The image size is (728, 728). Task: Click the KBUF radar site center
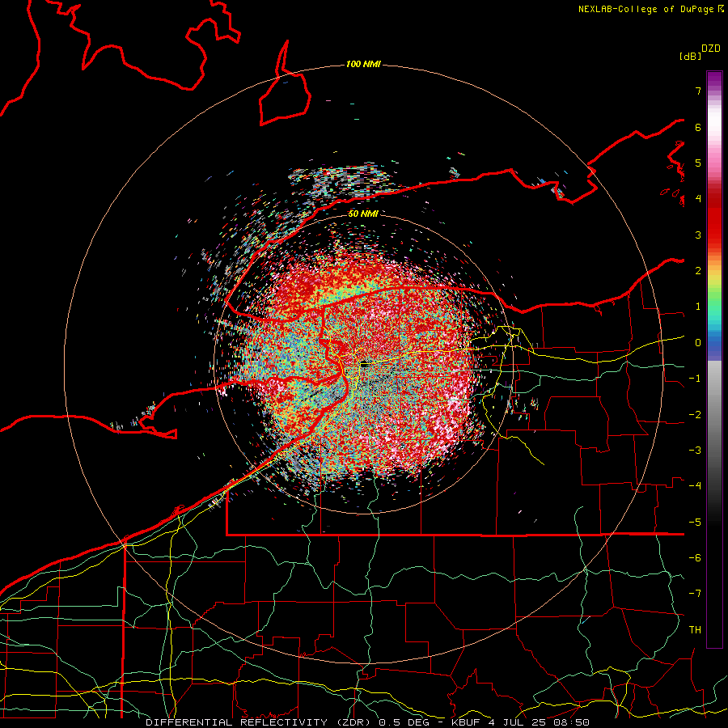pyautogui.click(x=365, y=365)
